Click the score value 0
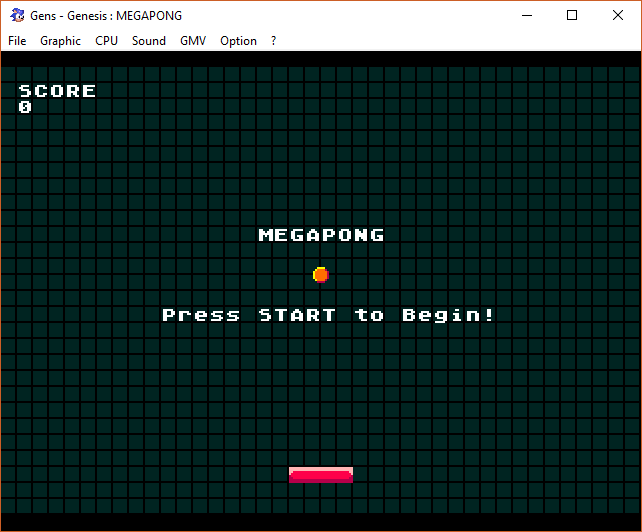Image resolution: width=642 pixels, height=532 pixels. [x=25, y=107]
